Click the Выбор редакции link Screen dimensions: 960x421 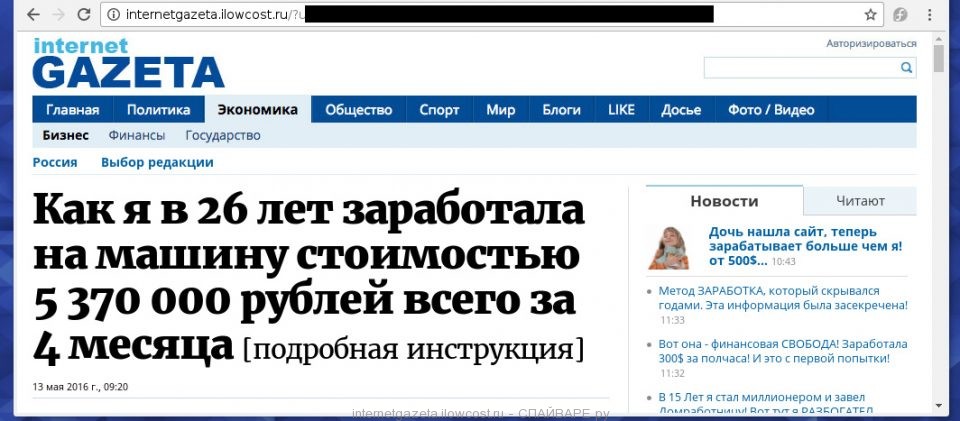tap(157, 162)
